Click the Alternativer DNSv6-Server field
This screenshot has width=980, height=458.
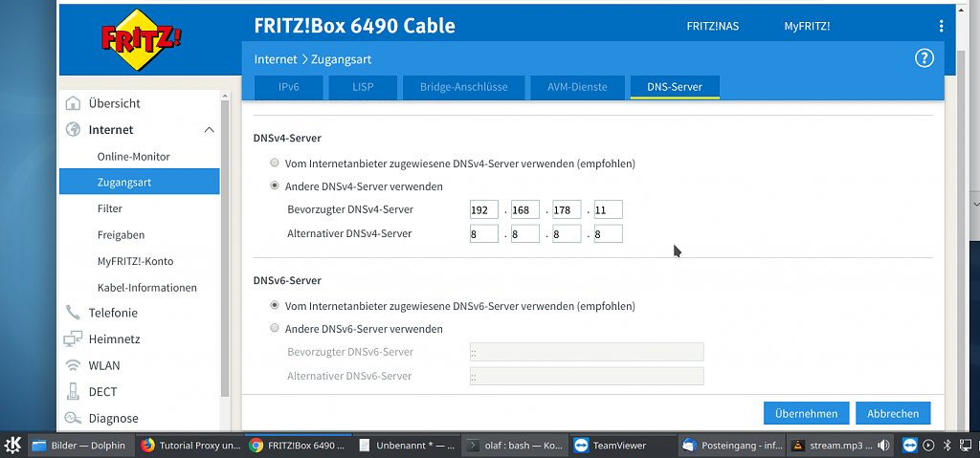[x=587, y=376]
